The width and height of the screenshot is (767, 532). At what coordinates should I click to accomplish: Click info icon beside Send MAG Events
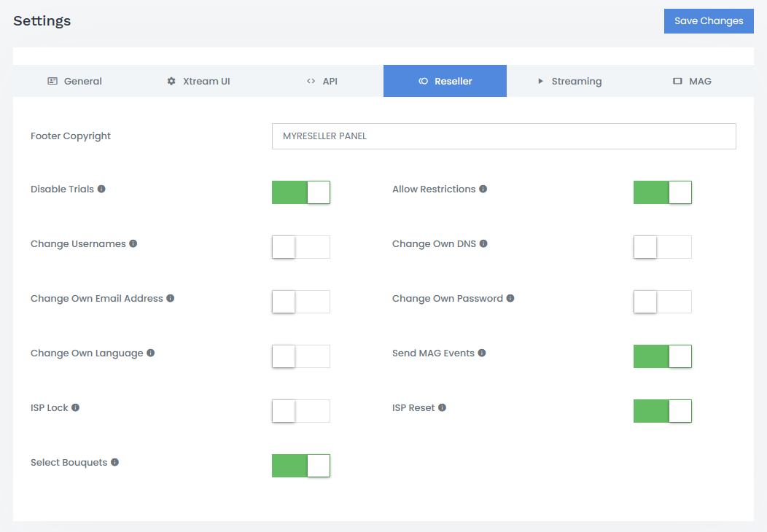pyautogui.click(x=482, y=353)
